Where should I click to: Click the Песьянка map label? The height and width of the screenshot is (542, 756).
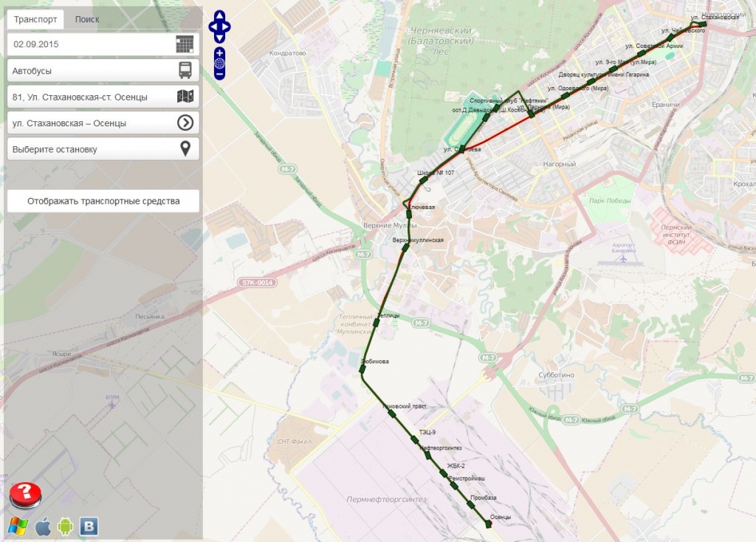coord(149,317)
